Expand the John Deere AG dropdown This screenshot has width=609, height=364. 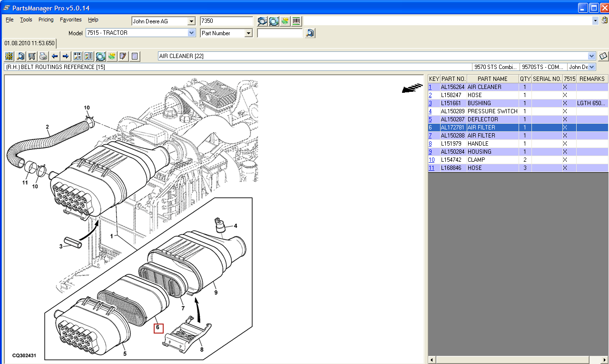[191, 21]
